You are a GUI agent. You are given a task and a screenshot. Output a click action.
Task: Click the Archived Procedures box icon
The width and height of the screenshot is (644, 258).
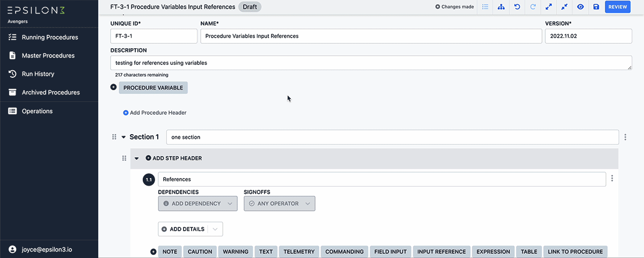coord(12,92)
